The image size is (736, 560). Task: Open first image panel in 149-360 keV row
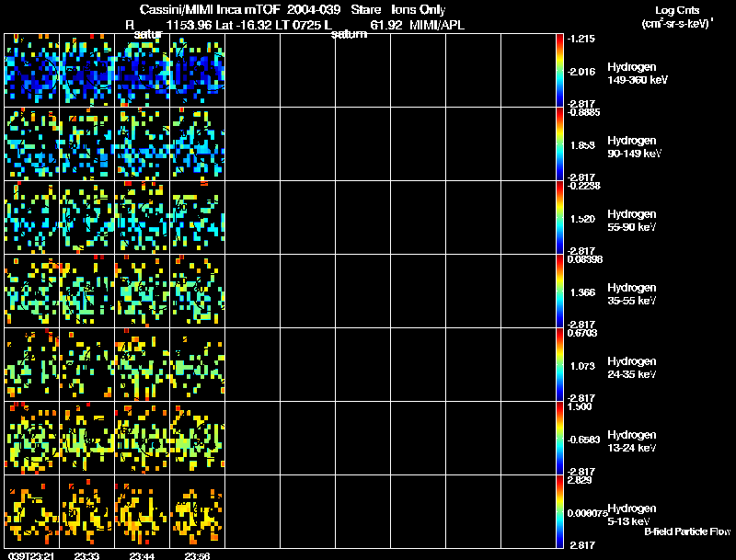pos(32,70)
